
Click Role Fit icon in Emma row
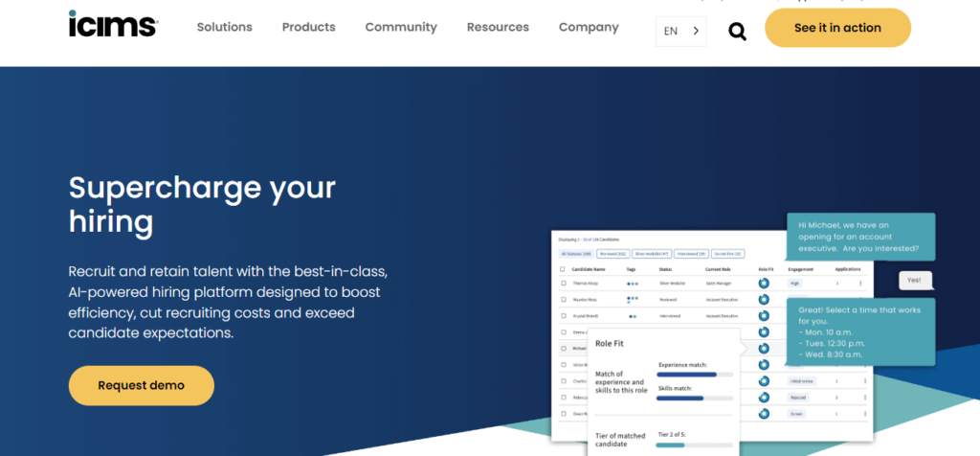pyautogui.click(x=764, y=332)
